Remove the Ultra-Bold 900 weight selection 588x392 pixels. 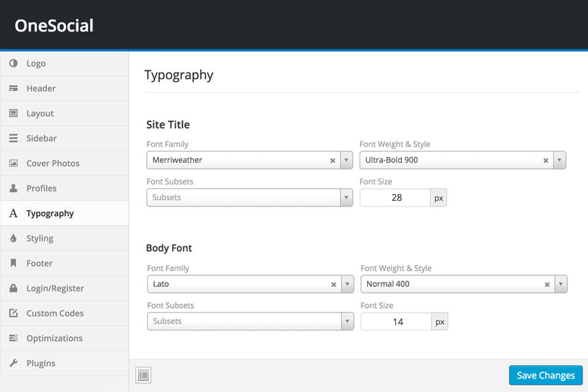click(546, 160)
